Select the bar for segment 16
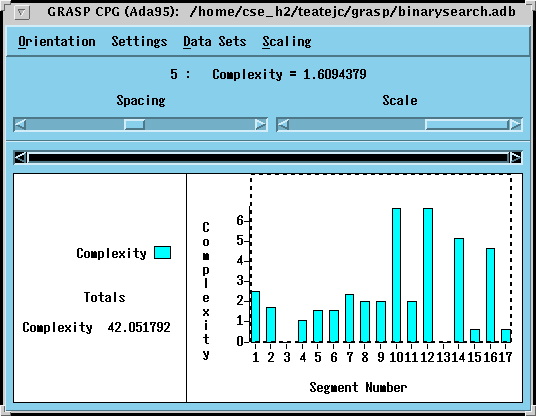The height and width of the screenshot is (416, 536). click(490, 295)
